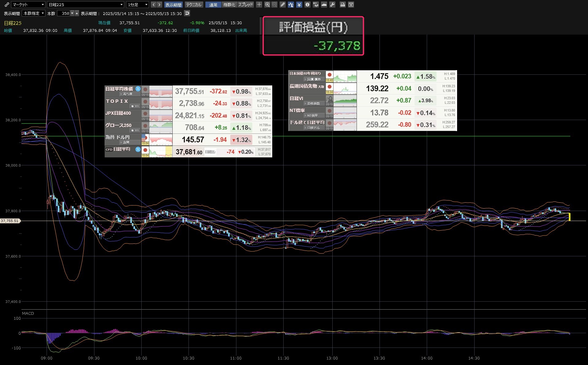Click the 37,755.51 current price axis marker

point(10,221)
